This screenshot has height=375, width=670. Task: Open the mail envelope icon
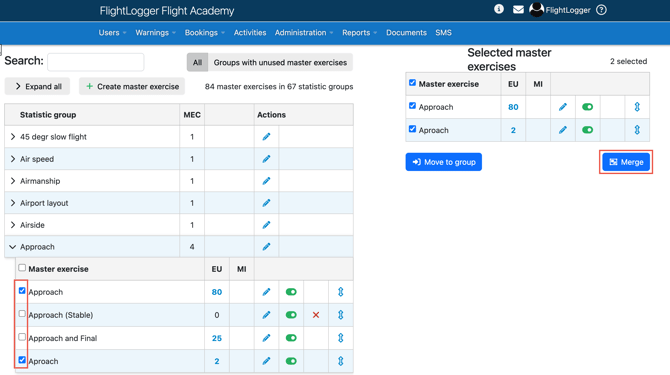(x=518, y=9)
